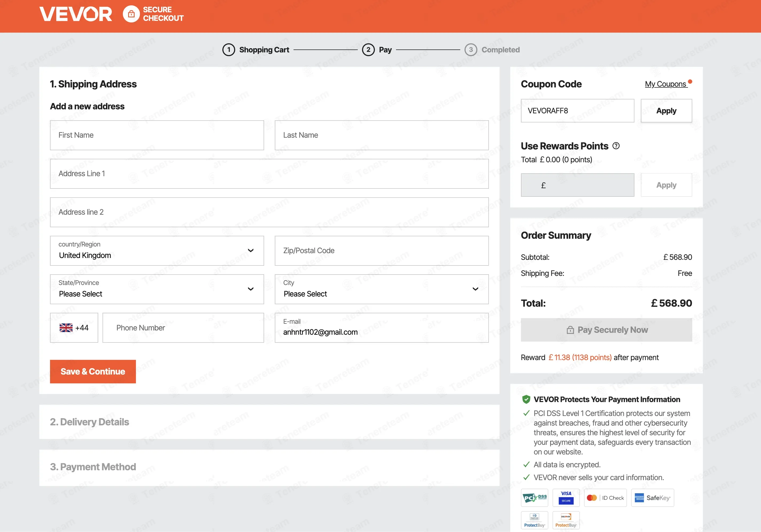Image resolution: width=761 pixels, height=532 pixels.
Task: Click the E-mail field
Action: [382, 328]
